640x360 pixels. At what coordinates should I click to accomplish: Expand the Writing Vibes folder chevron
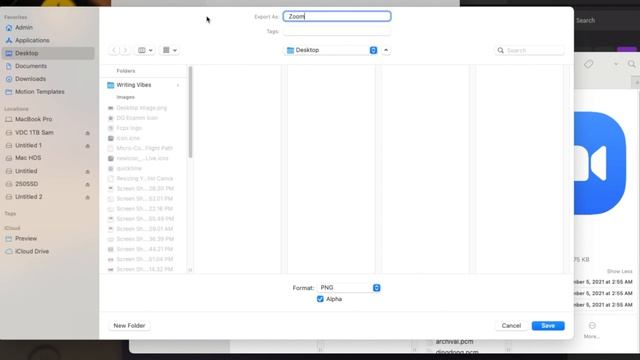click(x=178, y=85)
